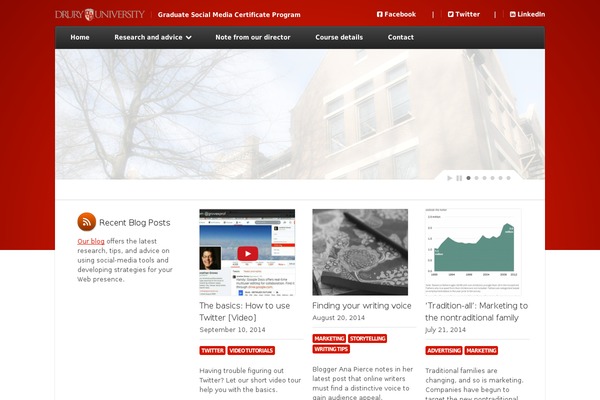Click the WRITING TIPS tag

331,349
